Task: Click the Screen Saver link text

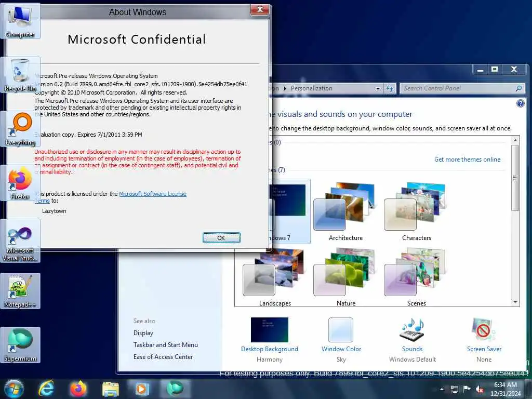Action: click(x=484, y=349)
